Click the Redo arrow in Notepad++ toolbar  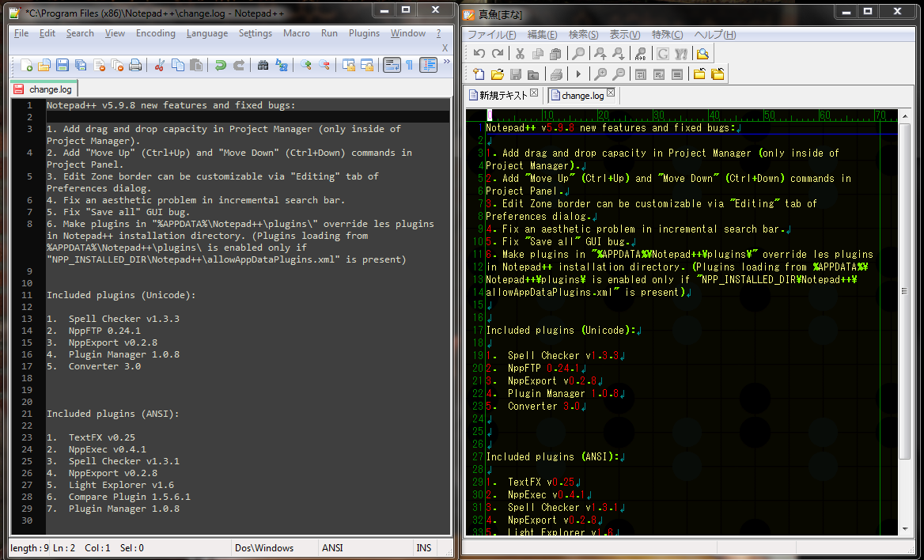(239, 65)
